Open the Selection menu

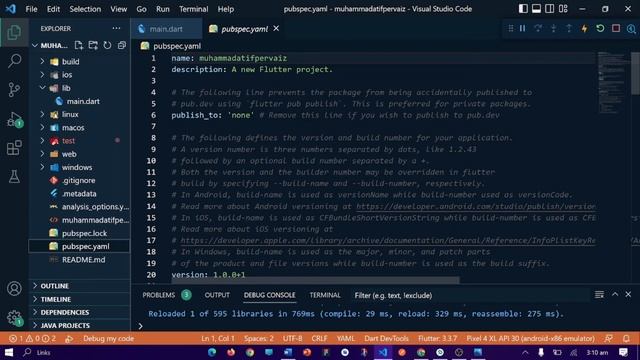coord(85,9)
